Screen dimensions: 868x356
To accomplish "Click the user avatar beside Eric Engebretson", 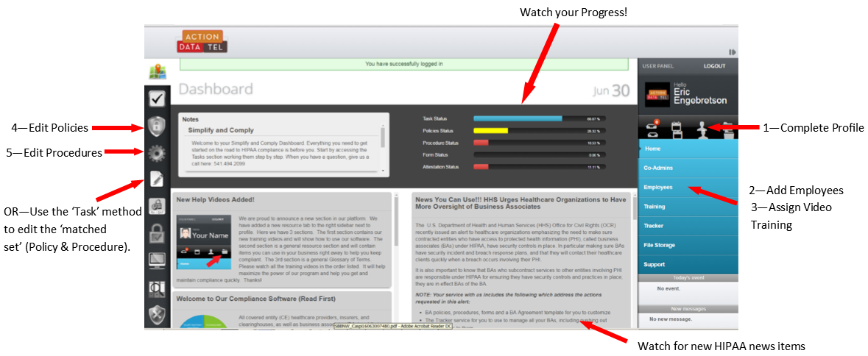I will point(657,95).
